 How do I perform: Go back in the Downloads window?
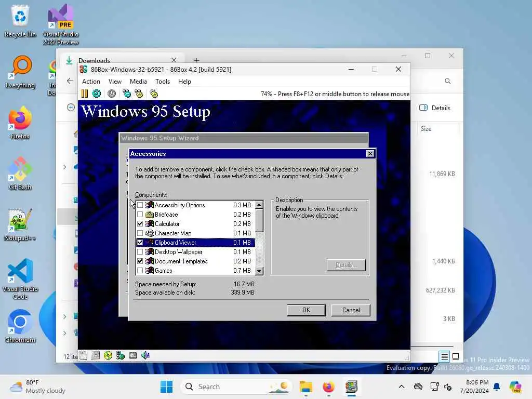70,81
